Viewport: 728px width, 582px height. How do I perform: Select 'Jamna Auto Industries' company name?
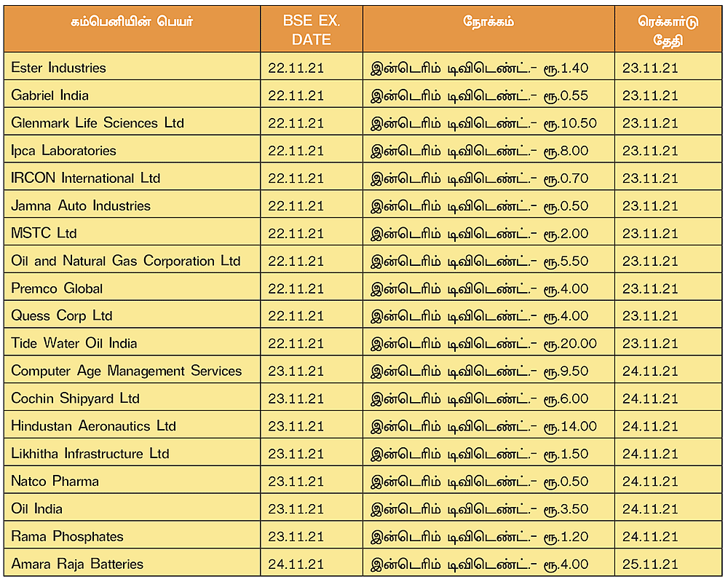pyautogui.click(x=81, y=205)
